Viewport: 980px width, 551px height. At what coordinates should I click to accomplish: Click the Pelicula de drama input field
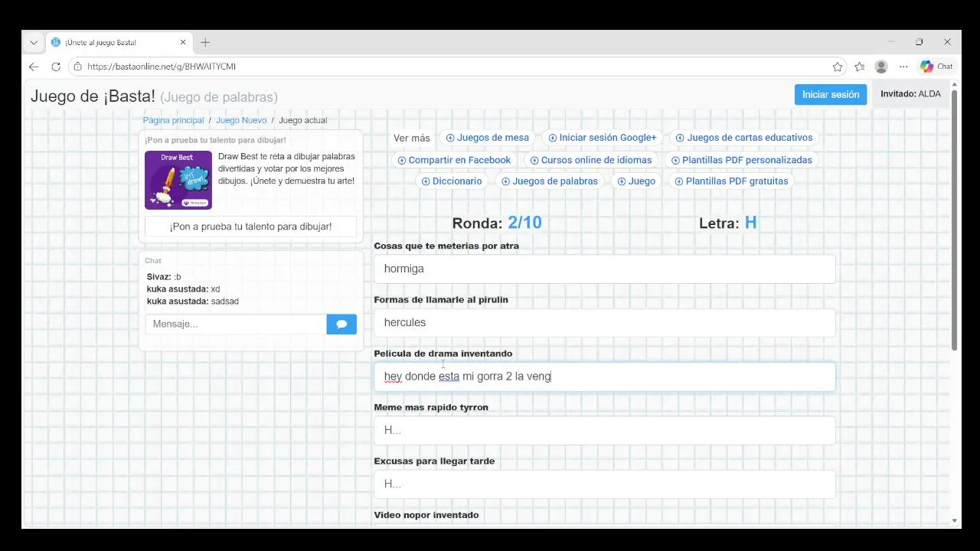pos(605,377)
